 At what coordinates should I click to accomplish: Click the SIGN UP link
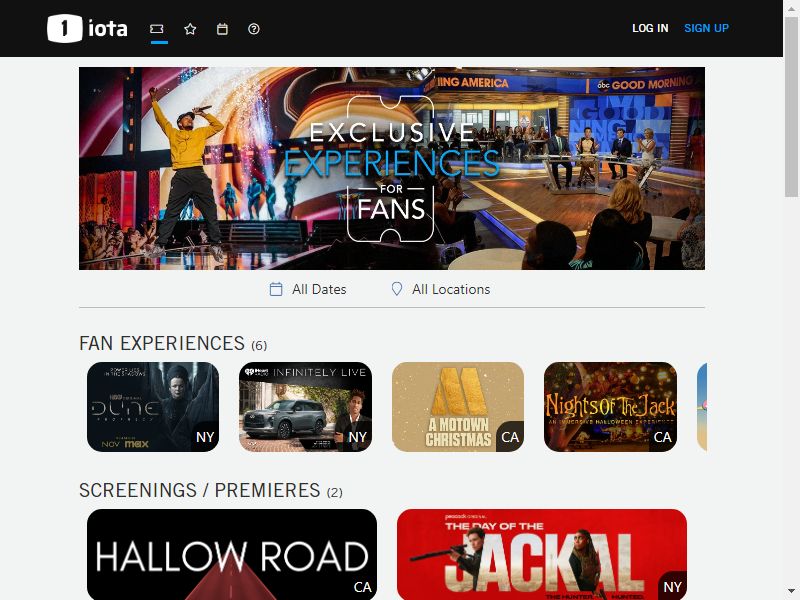pos(706,29)
